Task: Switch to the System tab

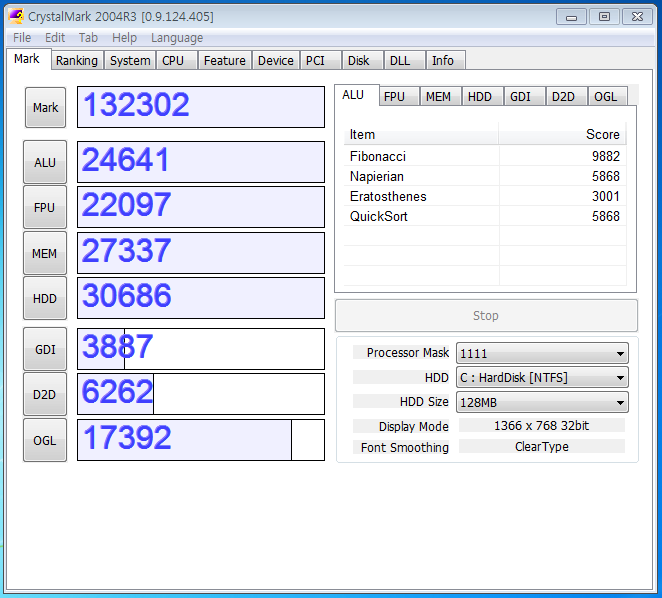Action: click(x=130, y=60)
